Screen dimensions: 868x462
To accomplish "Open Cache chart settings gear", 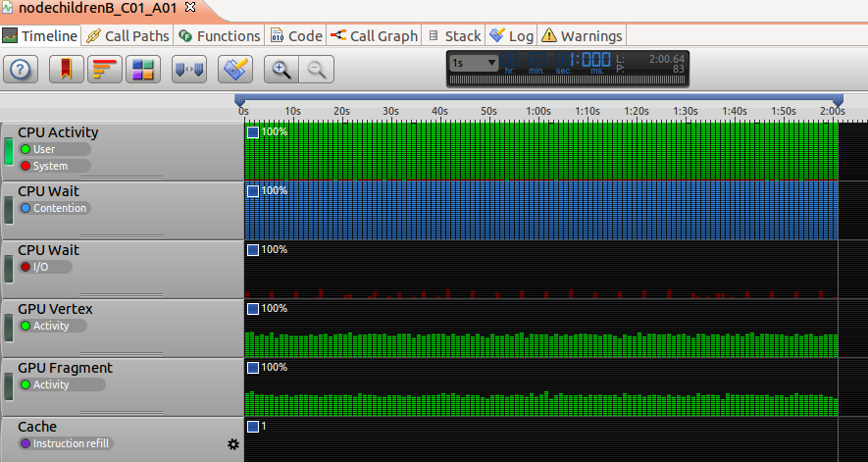I will tap(233, 444).
